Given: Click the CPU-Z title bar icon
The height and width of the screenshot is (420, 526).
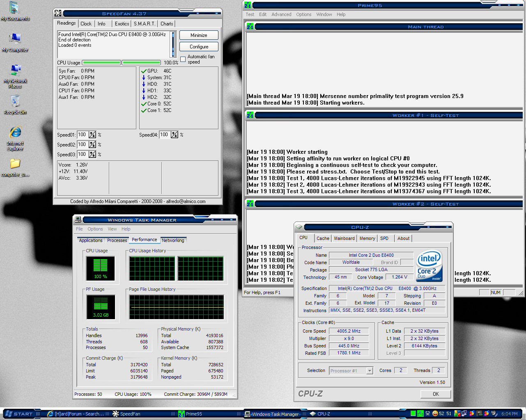Looking at the screenshot, I should [x=299, y=227].
